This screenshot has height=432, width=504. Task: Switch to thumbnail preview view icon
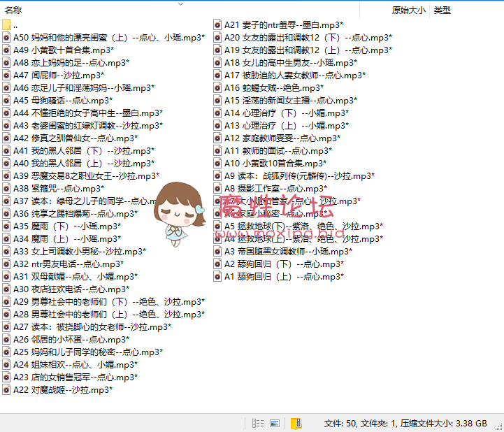pyautogui.click(x=275, y=423)
